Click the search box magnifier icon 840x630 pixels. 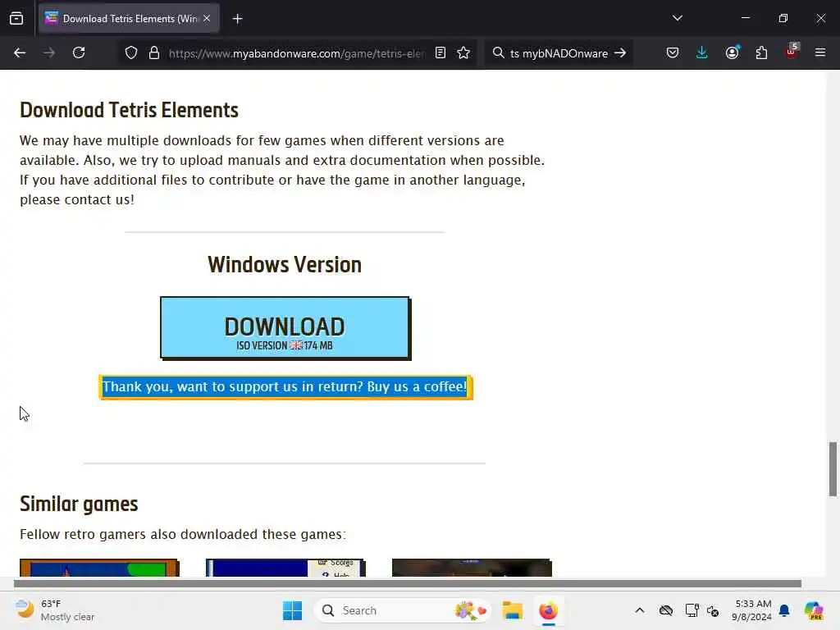498,53
